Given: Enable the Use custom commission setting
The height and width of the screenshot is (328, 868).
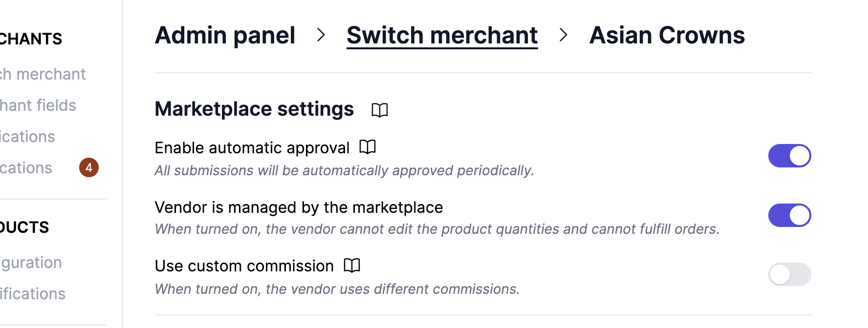Looking at the screenshot, I should (x=789, y=274).
